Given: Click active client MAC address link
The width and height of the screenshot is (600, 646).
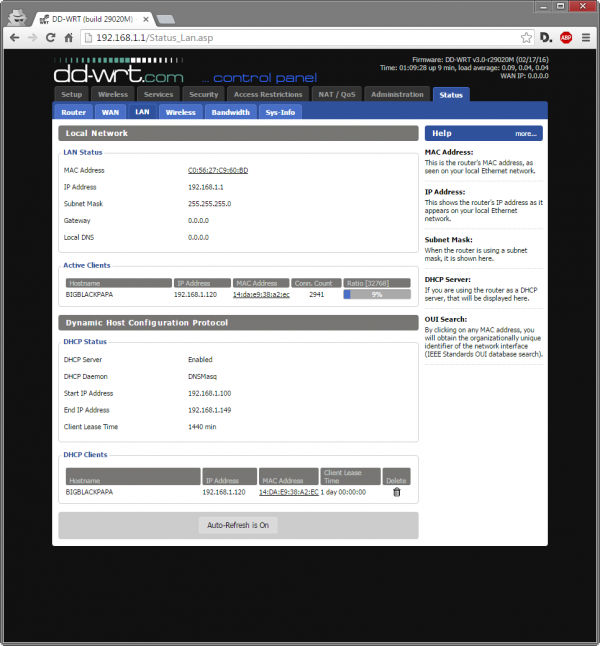Looking at the screenshot, I should [261, 295].
